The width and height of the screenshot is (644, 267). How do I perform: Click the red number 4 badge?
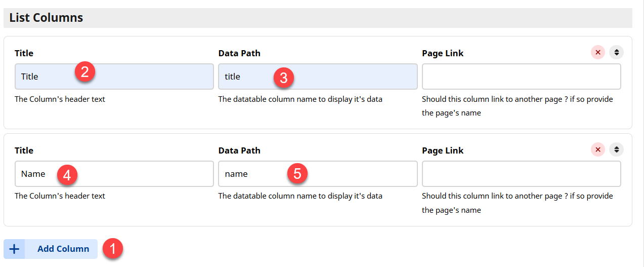[67, 175]
